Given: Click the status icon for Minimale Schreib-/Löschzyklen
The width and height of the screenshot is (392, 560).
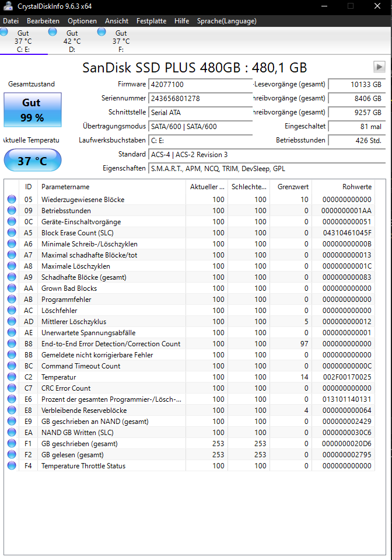Looking at the screenshot, I should (12, 244).
